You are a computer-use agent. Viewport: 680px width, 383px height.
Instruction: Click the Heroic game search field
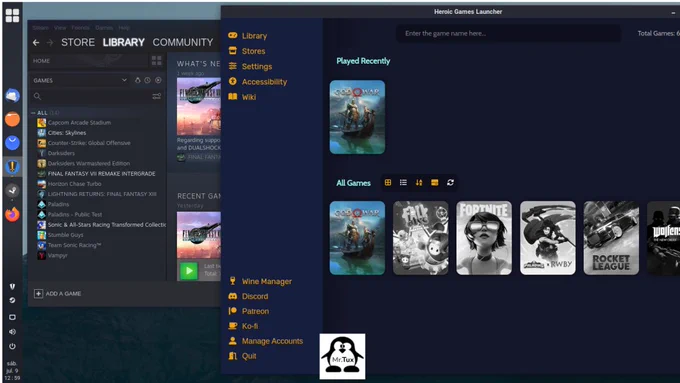(508, 33)
